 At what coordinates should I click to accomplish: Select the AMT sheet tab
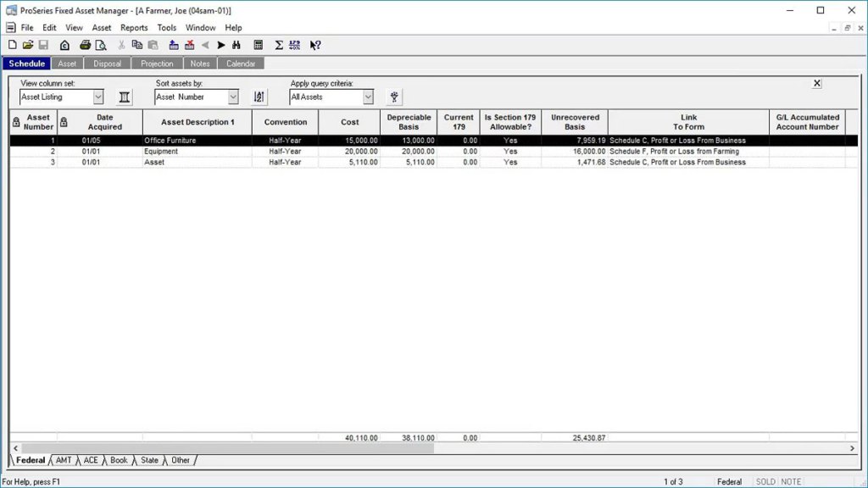point(63,460)
